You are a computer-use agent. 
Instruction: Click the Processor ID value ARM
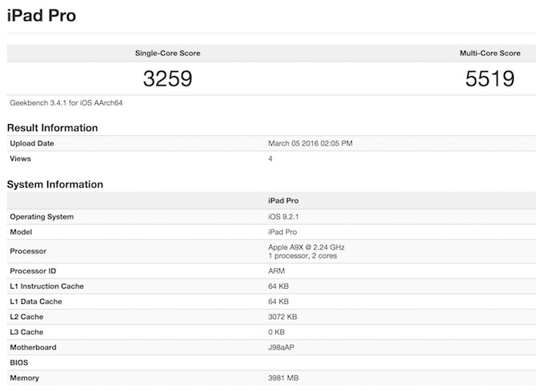click(x=277, y=271)
